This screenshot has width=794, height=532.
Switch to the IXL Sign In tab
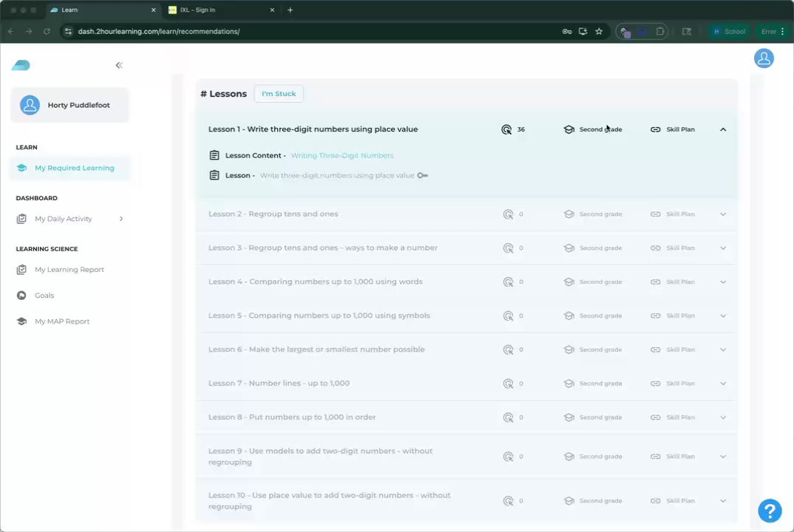218,10
